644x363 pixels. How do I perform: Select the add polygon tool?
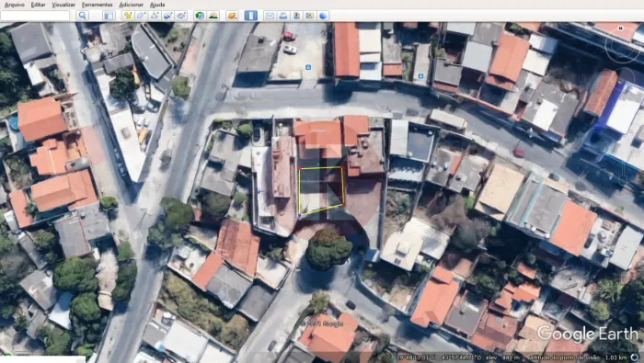(141, 16)
